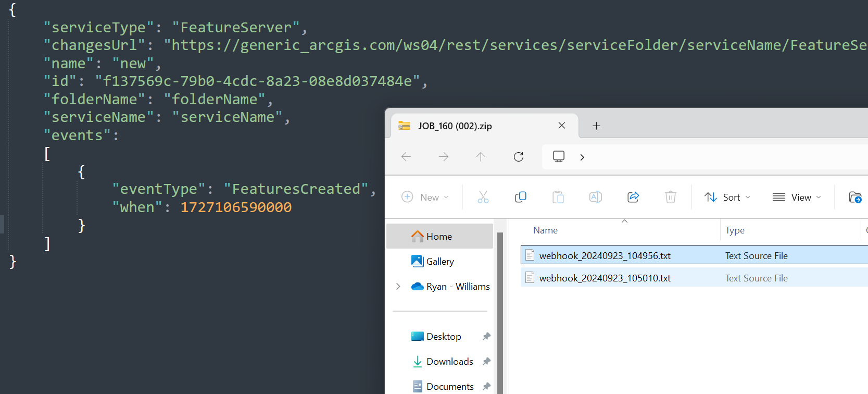Click the 1727106590000 timestamp in the editor
Image resolution: width=868 pixels, height=394 pixels.
236,207
